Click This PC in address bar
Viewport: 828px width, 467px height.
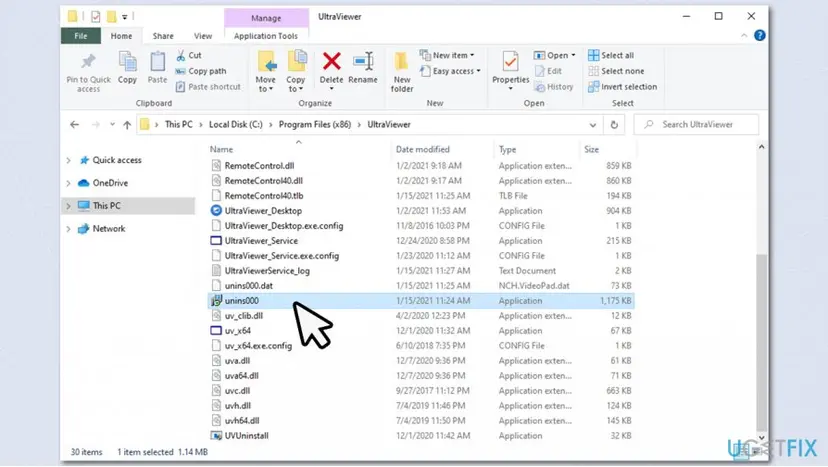tap(178, 125)
